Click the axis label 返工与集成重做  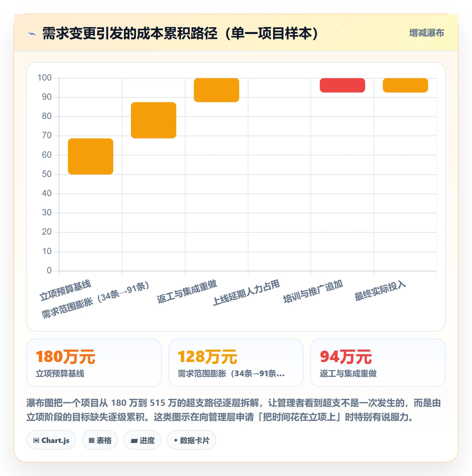tap(187, 291)
